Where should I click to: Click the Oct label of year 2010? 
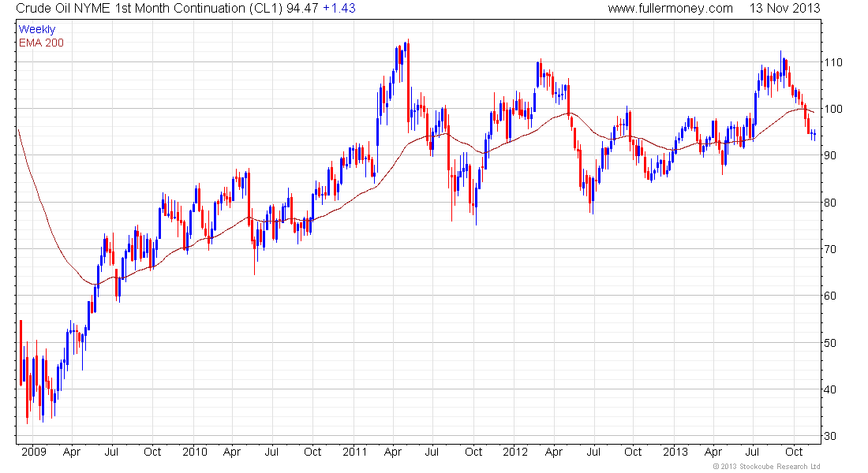[312, 452]
